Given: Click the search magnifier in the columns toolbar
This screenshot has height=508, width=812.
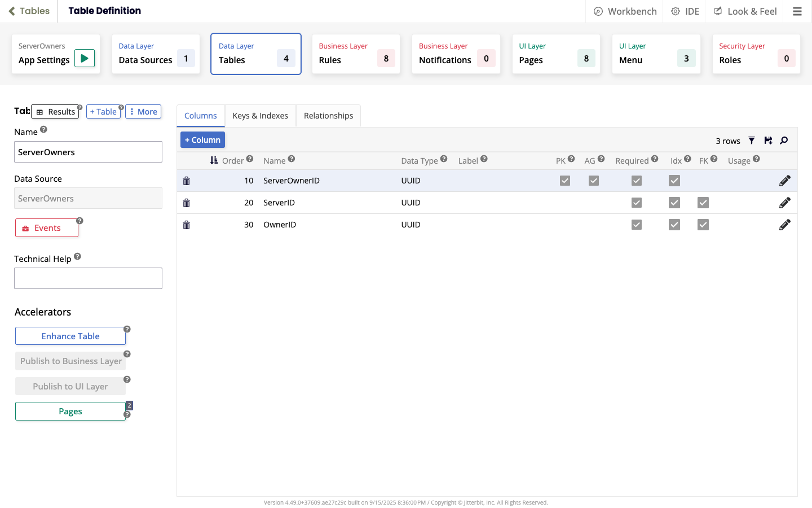Looking at the screenshot, I should 784,141.
